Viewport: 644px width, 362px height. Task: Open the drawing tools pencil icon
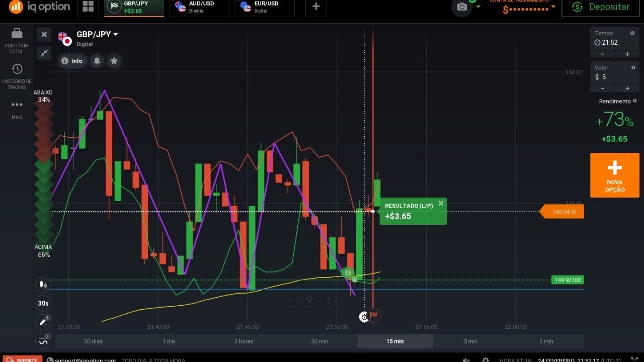(x=43, y=321)
